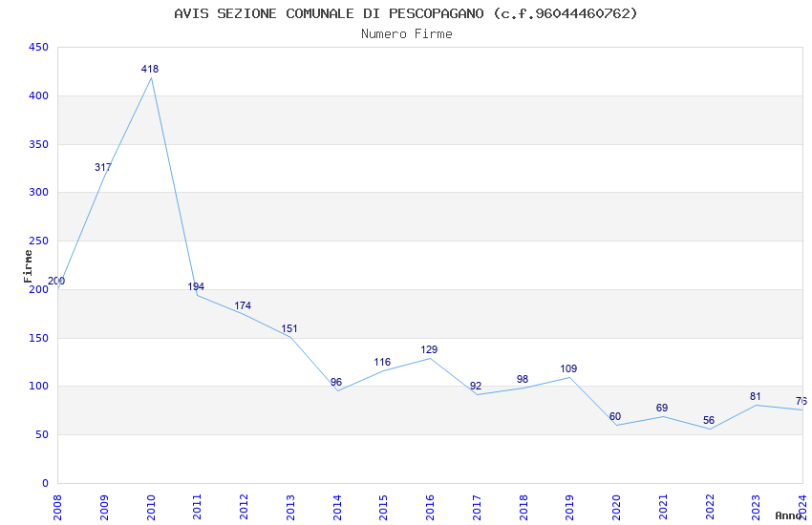Click the x-axis year label 2015
The image size is (812, 525).
(384, 508)
